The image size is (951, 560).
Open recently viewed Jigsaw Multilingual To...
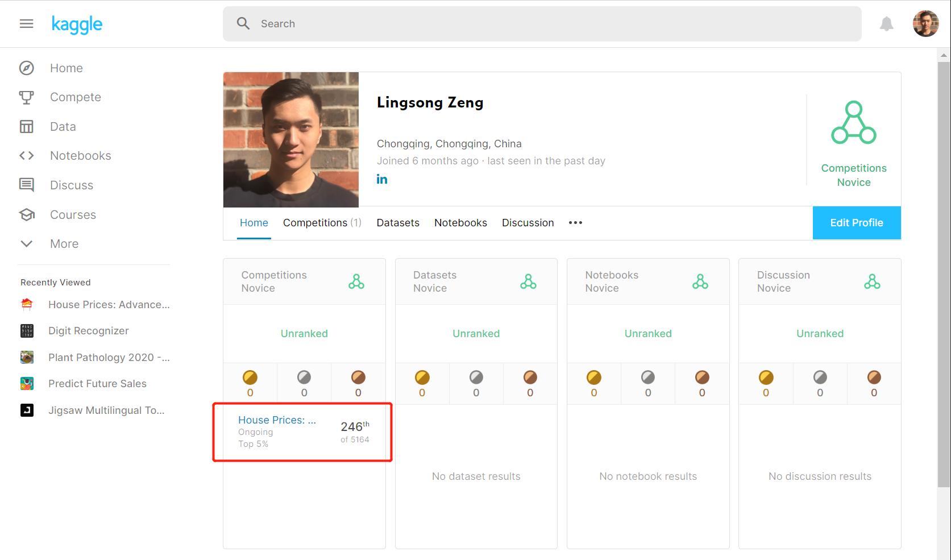[x=106, y=410]
